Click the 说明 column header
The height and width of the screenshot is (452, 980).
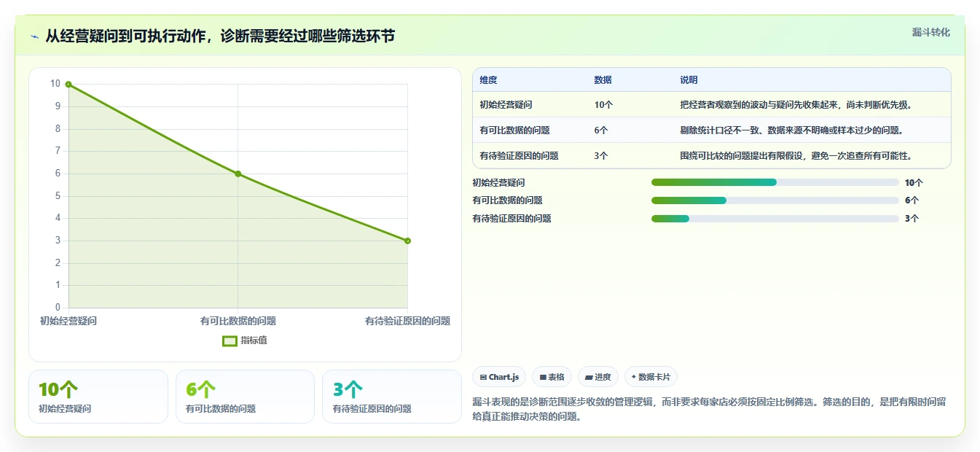tap(689, 80)
